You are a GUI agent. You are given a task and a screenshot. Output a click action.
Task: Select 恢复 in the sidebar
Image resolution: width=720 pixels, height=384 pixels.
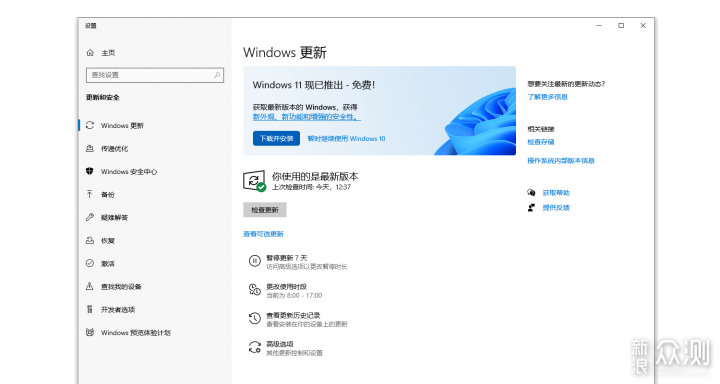pos(108,240)
